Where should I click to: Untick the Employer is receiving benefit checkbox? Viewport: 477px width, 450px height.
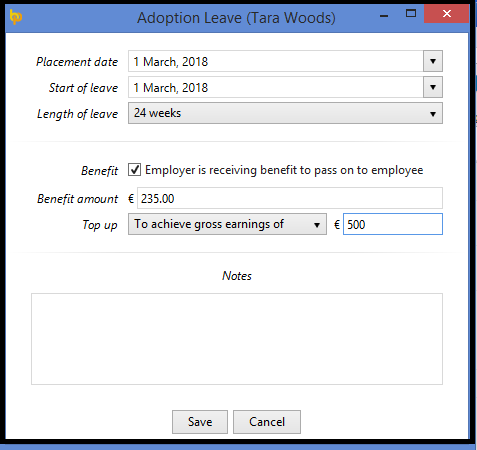(135, 170)
